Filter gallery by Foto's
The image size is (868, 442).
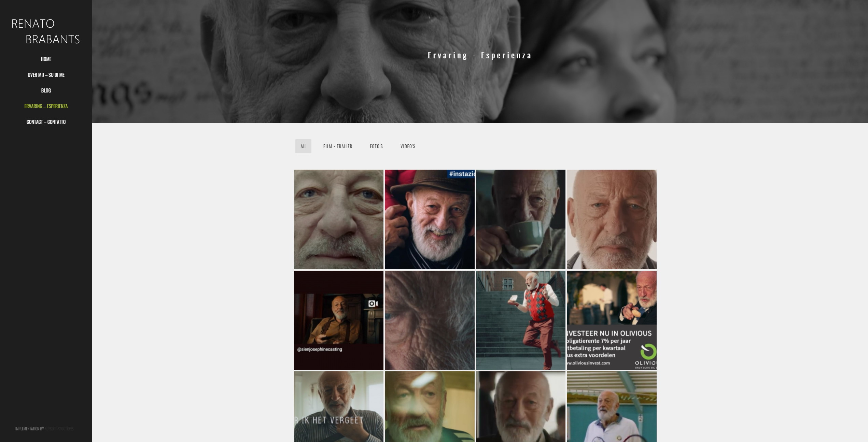[376, 146]
